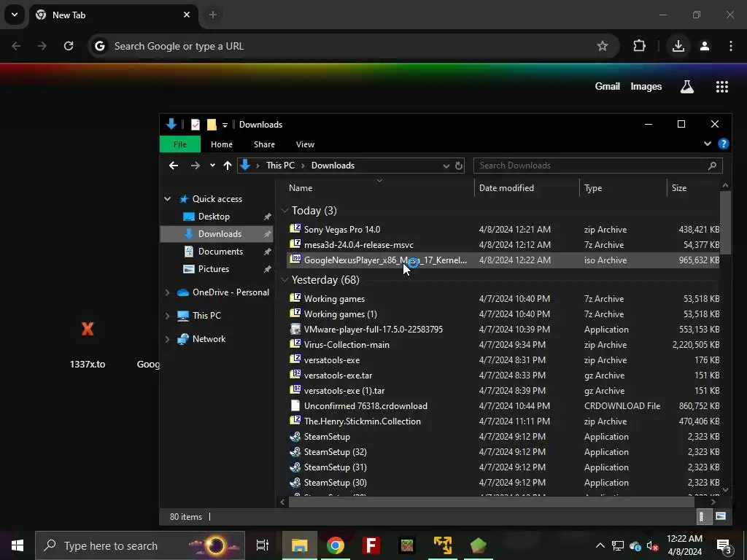Open the Home ribbon tab
The image size is (747, 560).
[x=222, y=144]
